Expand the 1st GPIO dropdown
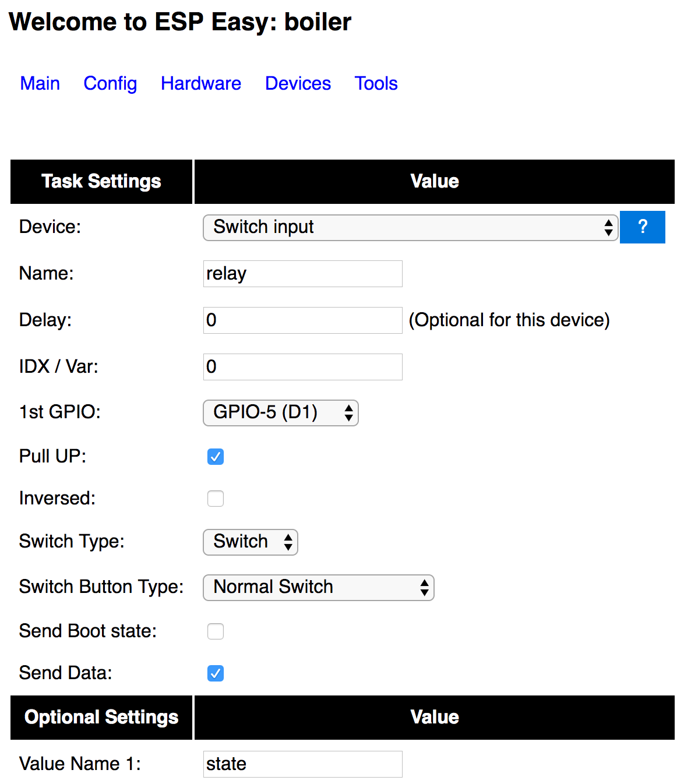The height and width of the screenshot is (784, 684). [280, 413]
